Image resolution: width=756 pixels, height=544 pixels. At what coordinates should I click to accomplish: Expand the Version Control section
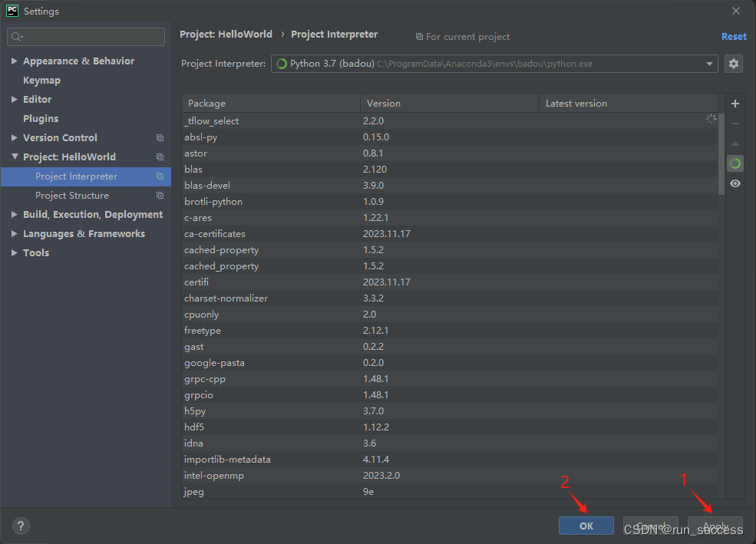pos(15,138)
